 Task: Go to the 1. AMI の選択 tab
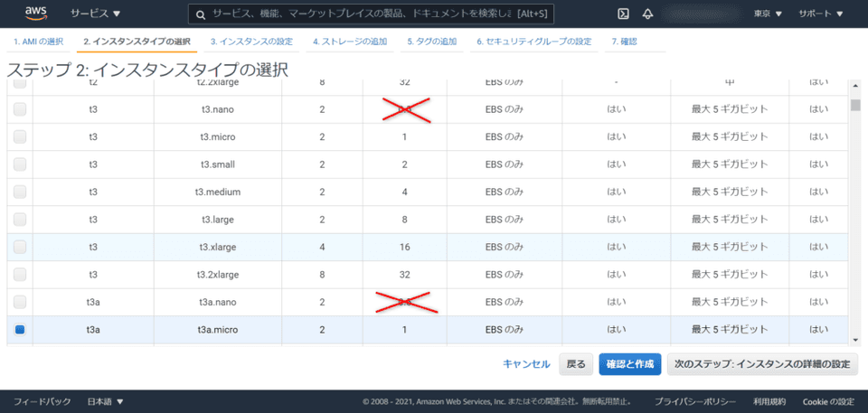point(38,42)
